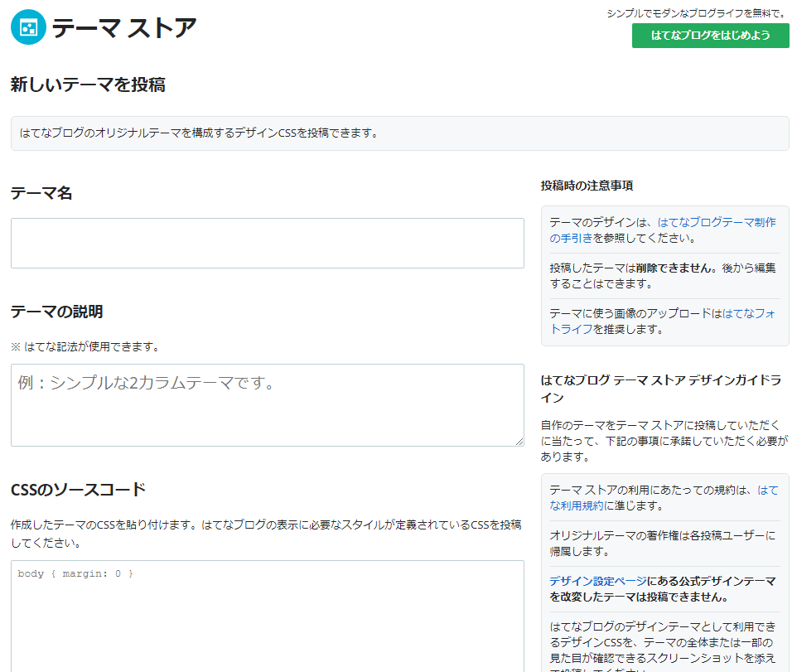Click the CSS source code textarea
Screen dimensions: 797x672
pos(268,616)
